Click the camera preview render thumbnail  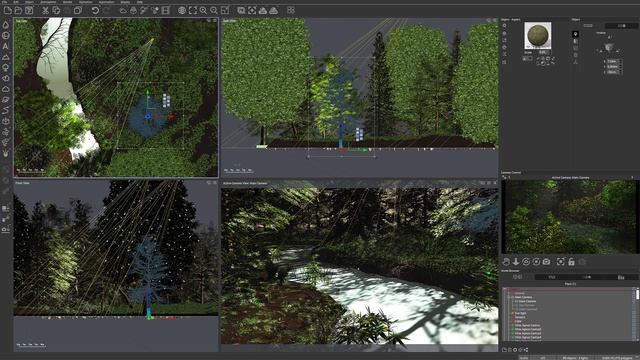(569, 217)
